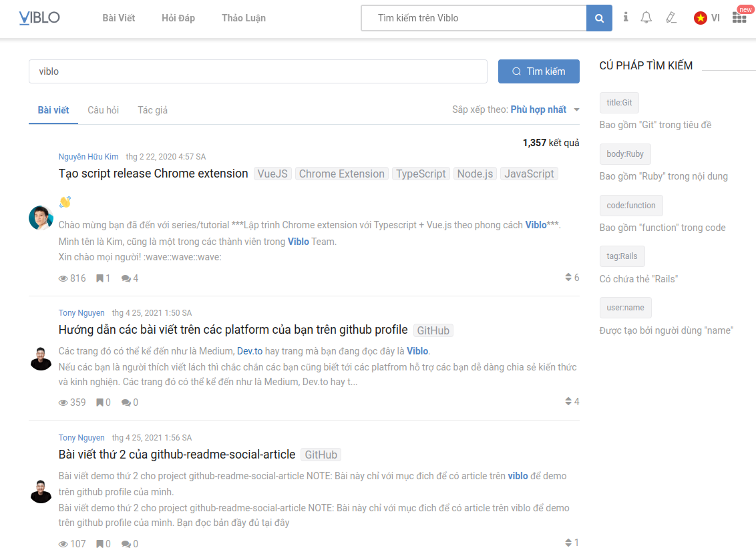Click the 'Tìm kiếm' button
Screen dimensions: 756x556
[539, 71]
